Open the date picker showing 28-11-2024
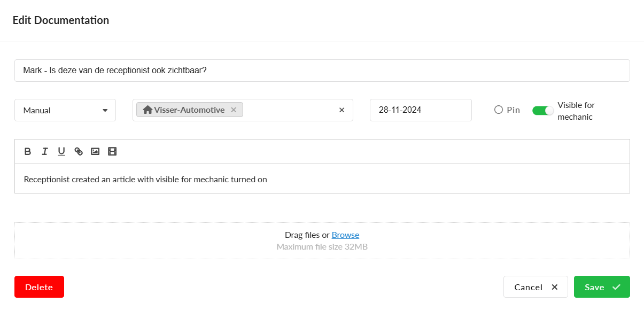This screenshot has height=310, width=644. (x=421, y=110)
